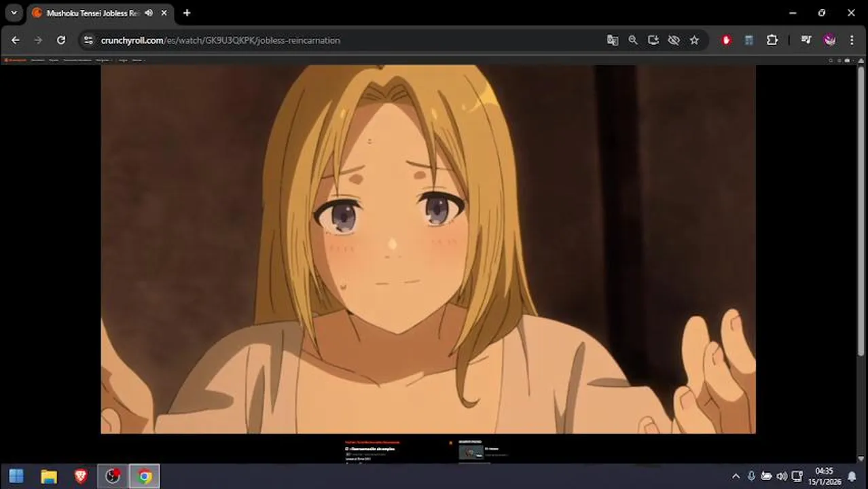Translate this page using the translate icon
This screenshot has height=489, width=868.
point(613,40)
